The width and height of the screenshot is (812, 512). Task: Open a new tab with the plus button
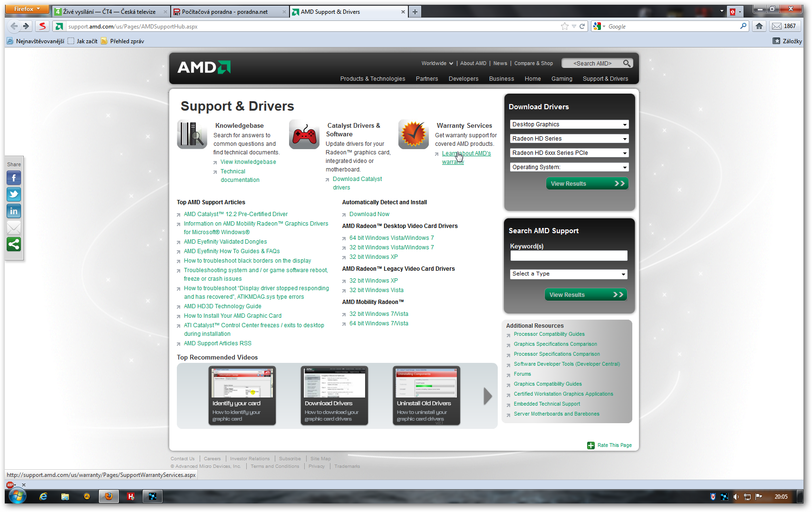pyautogui.click(x=415, y=12)
